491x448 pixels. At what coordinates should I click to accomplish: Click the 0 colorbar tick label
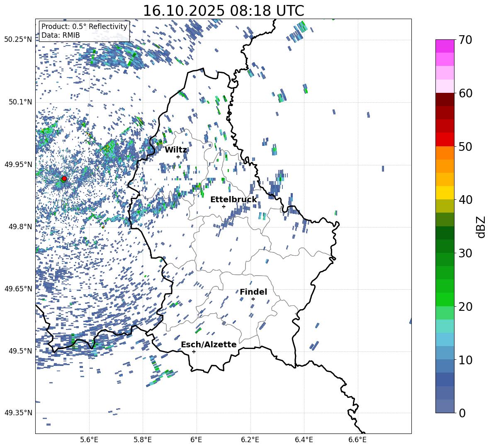tap(462, 413)
